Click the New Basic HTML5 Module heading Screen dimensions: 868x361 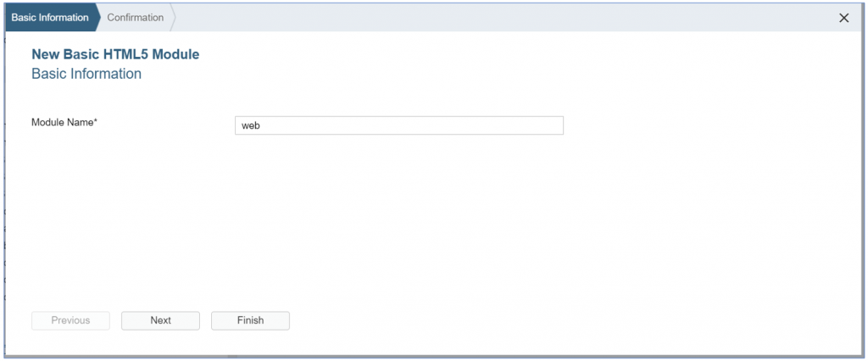tap(115, 54)
